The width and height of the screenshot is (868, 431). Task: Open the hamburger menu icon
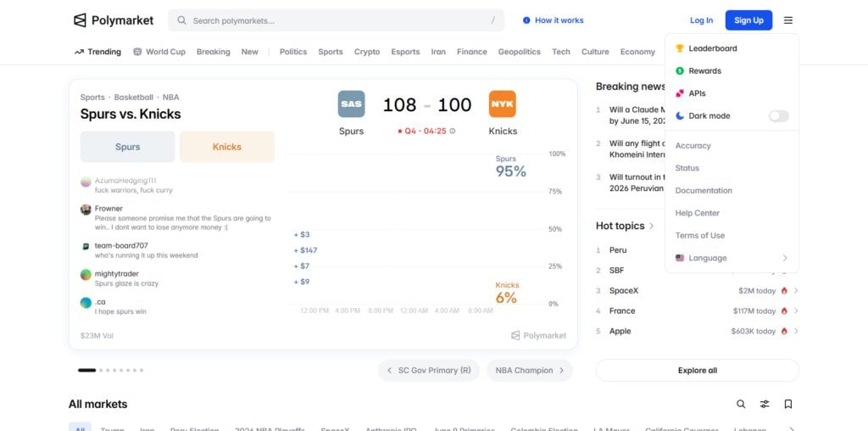click(x=788, y=20)
